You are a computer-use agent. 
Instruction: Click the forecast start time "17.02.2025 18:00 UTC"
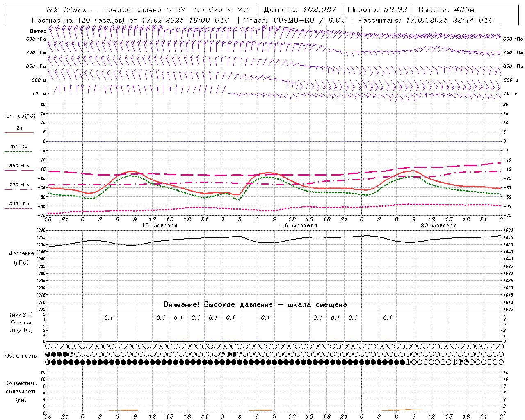point(185,20)
